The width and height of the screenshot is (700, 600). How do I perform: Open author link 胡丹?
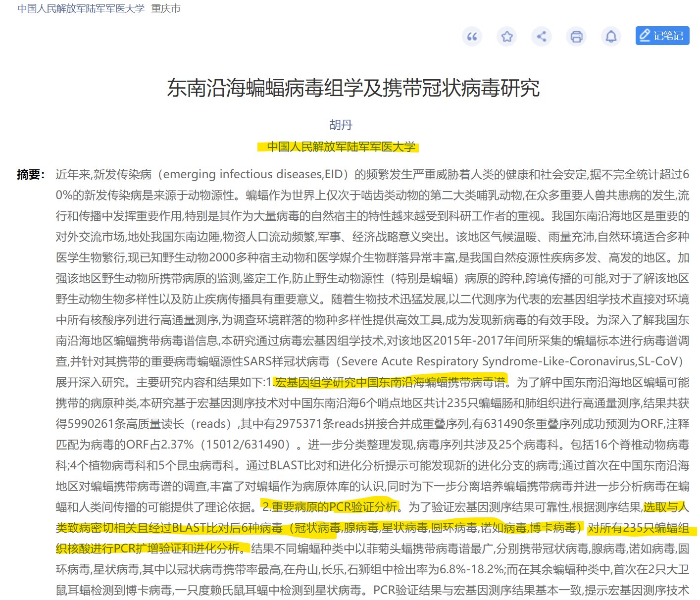pos(341,125)
